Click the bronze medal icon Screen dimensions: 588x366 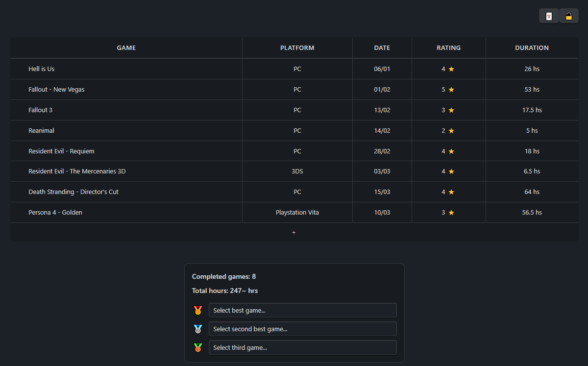pyautogui.click(x=197, y=347)
